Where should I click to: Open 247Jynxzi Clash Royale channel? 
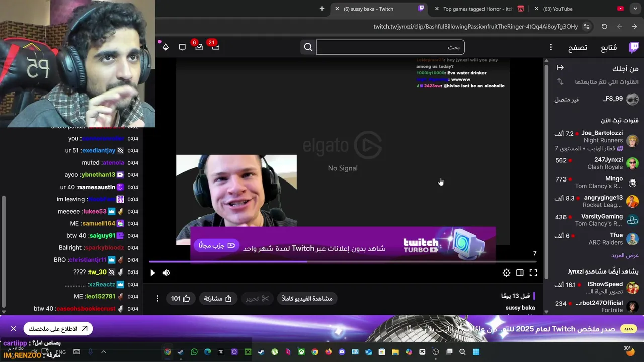pos(596,163)
